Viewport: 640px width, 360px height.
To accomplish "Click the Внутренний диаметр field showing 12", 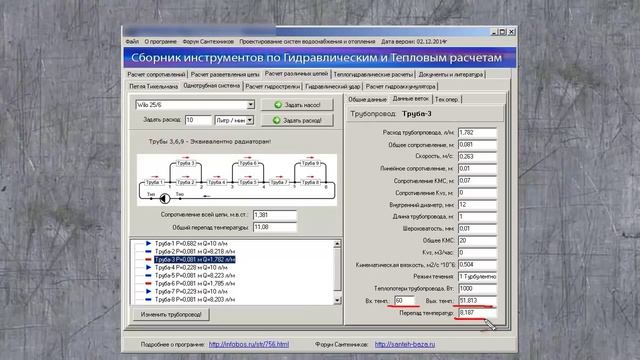I will pos(477,205).
